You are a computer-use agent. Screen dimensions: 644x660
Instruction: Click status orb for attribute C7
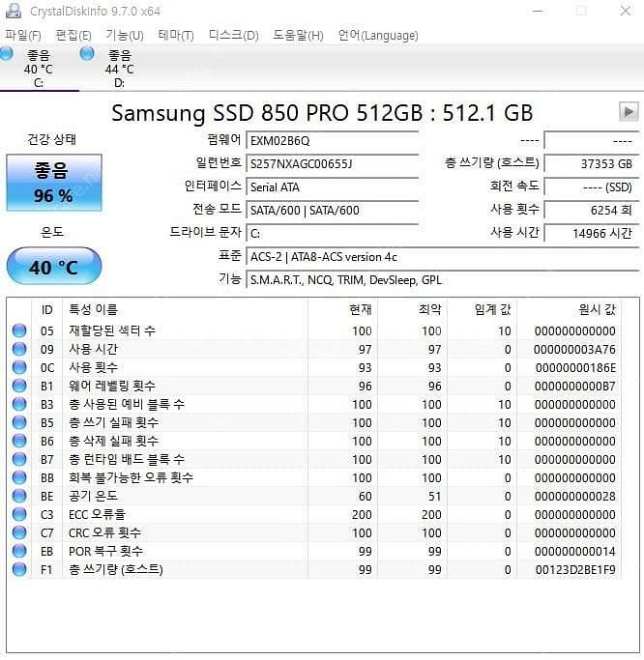coord(19,532)
